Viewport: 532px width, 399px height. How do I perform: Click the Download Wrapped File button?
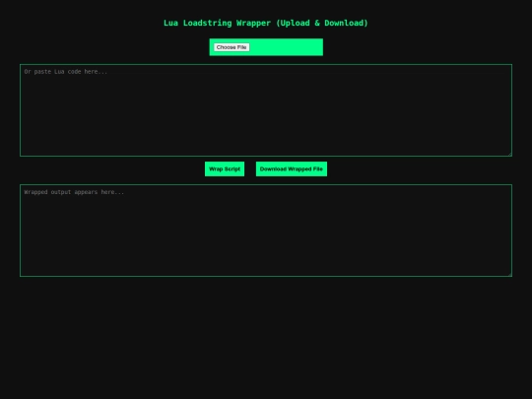pyautogui.click(x=292, y=169)
